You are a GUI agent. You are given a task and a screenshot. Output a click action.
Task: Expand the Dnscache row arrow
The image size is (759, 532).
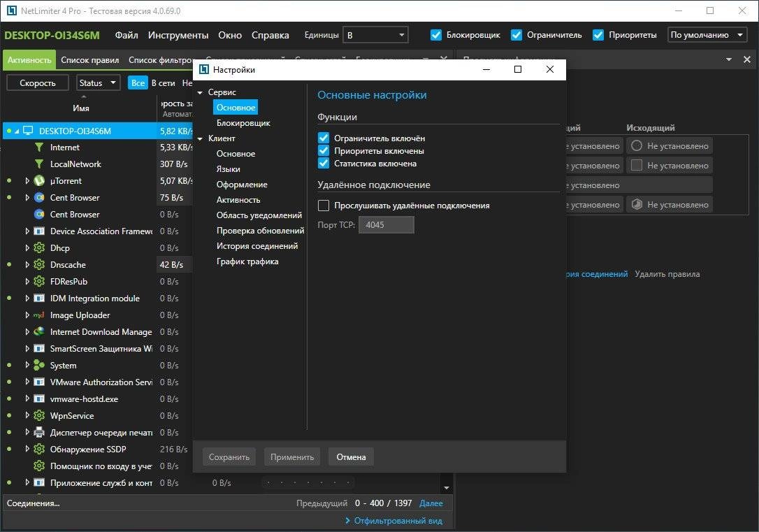[27, 265]
